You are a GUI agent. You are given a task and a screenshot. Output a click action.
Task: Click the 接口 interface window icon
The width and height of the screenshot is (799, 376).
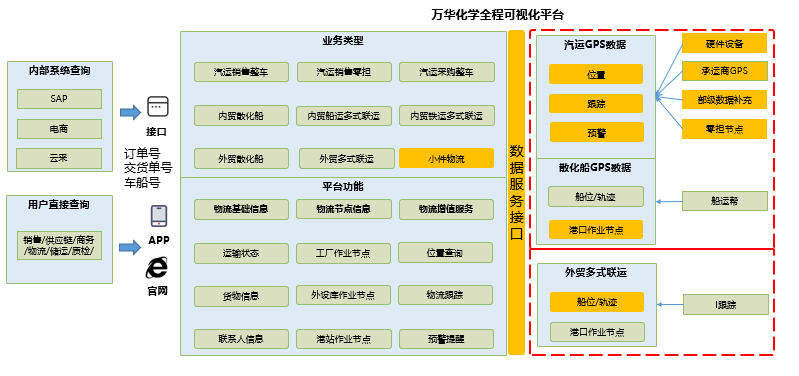(x=157, y=106)
